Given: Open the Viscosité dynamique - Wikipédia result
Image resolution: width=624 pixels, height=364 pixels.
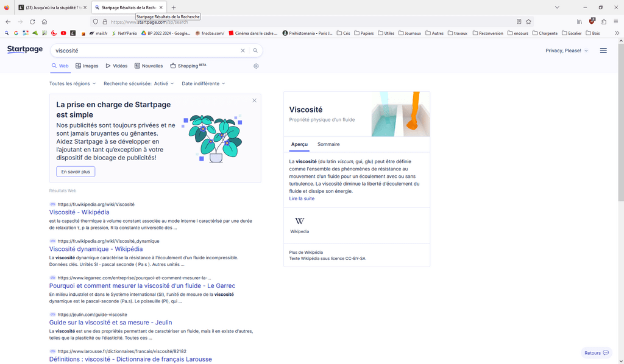Looking at the screenshot, I should click(x=96, y=249).
